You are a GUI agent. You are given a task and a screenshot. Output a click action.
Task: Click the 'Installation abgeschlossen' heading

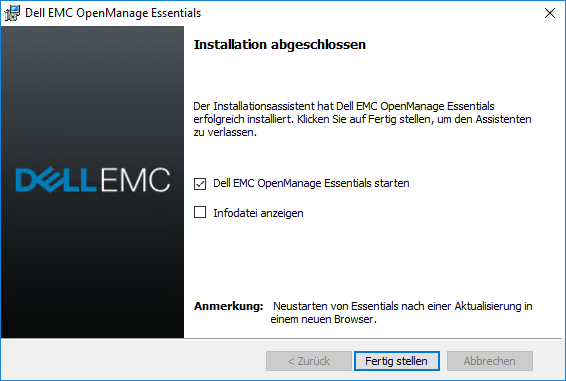[280, 44]
